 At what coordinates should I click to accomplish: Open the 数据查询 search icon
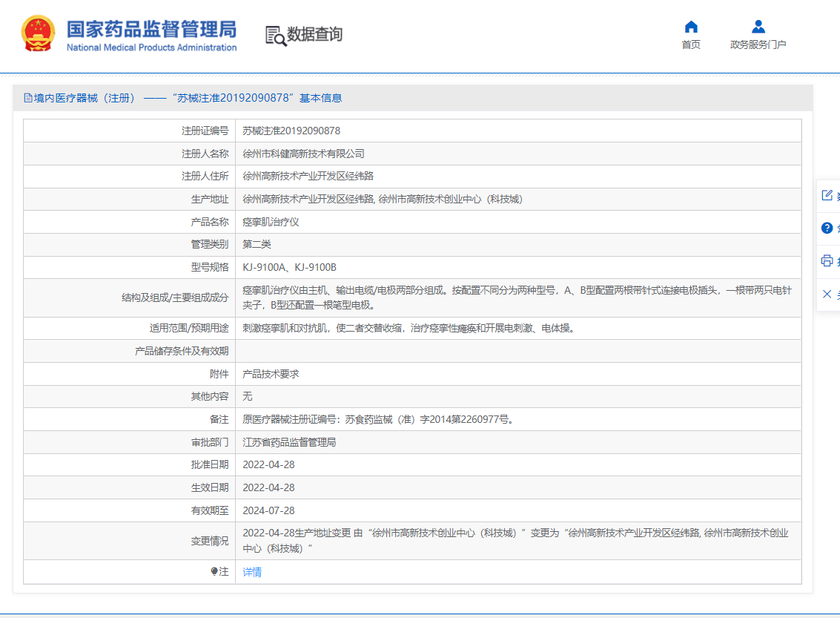276,36
